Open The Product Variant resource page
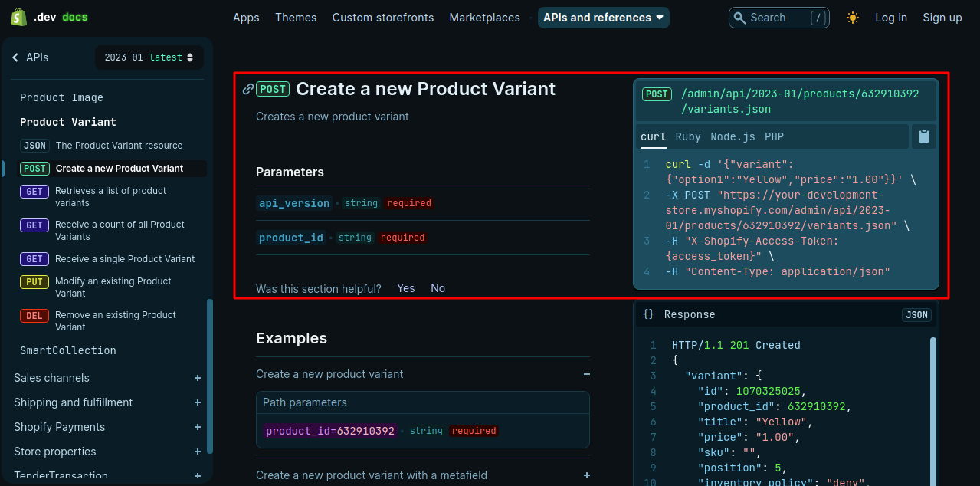Image resolution: width=980 pixels, height=486 pixels. pyautogui.click(x=119, y=146)
